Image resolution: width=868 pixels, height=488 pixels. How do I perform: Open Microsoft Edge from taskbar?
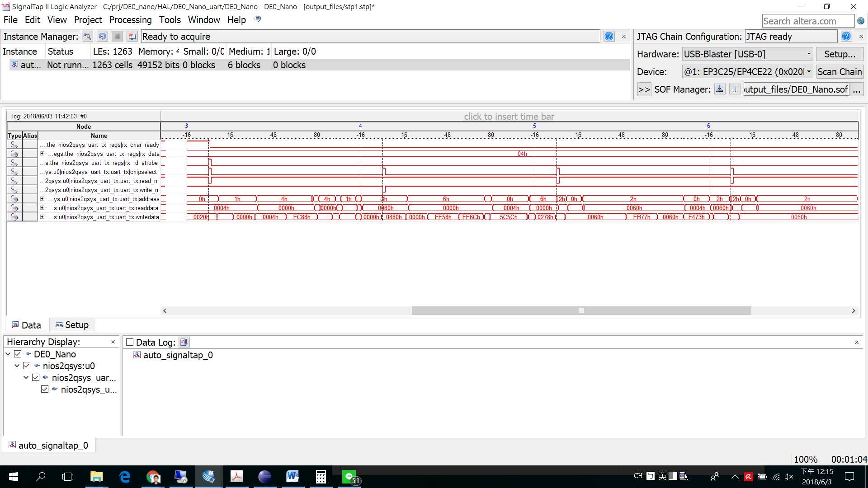[x=125, y=476]
